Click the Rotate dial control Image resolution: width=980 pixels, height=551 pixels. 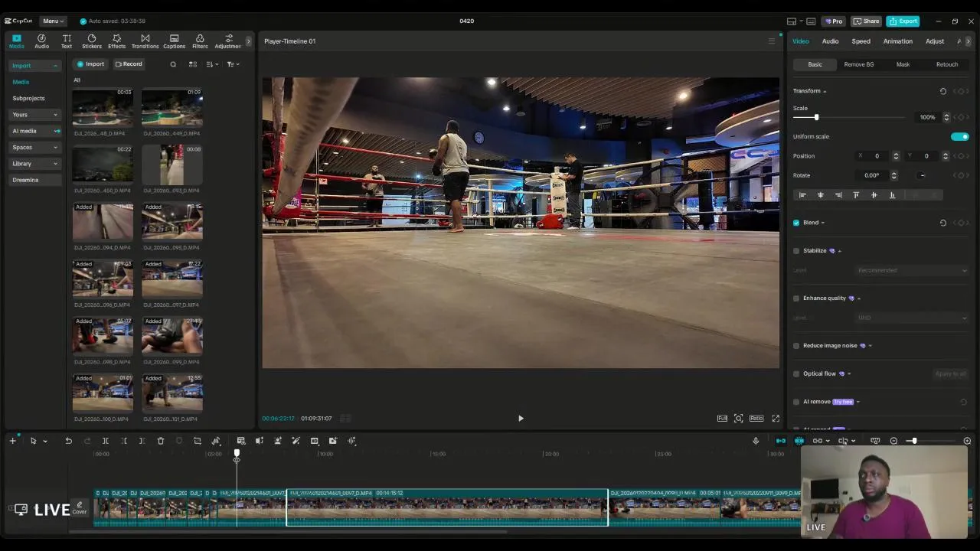pos(923,175)
